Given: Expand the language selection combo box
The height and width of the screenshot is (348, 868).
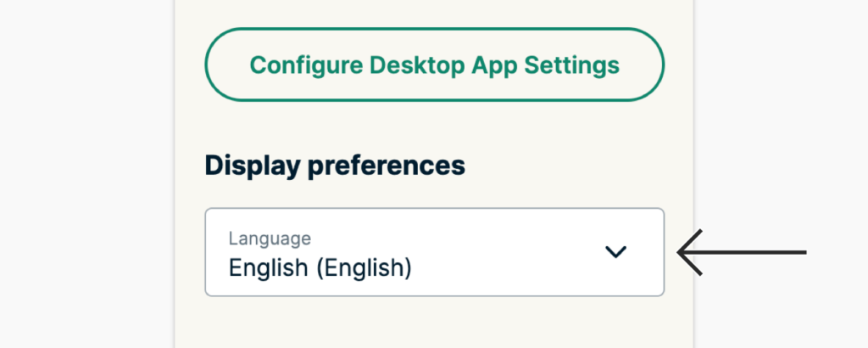Looking at the screenshot, I should 434,253.
